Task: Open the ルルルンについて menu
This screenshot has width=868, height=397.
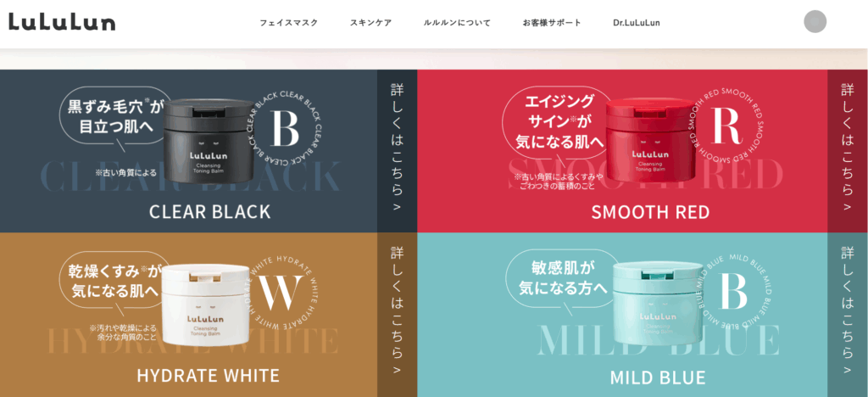Action: pos(457,23)
